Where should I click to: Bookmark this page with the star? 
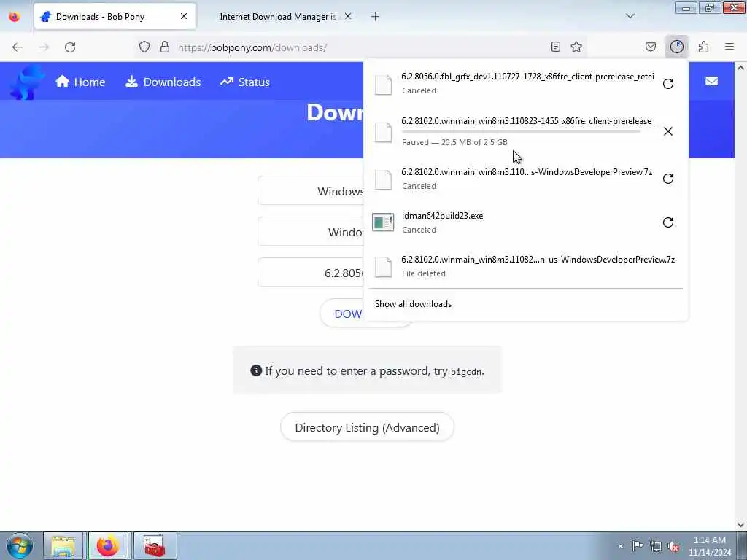click(x=576, y=47)
